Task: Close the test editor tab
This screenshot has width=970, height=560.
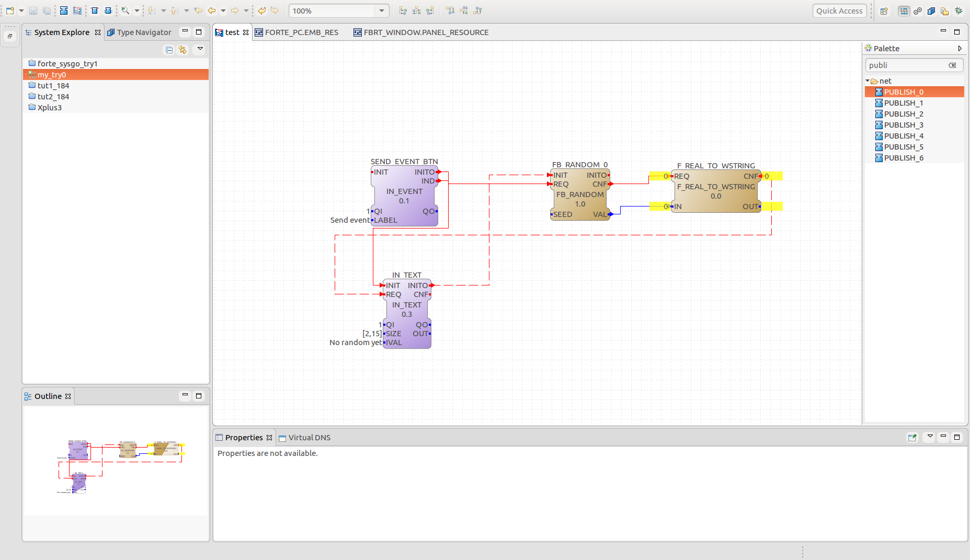Action: click(x=246, y=32)
